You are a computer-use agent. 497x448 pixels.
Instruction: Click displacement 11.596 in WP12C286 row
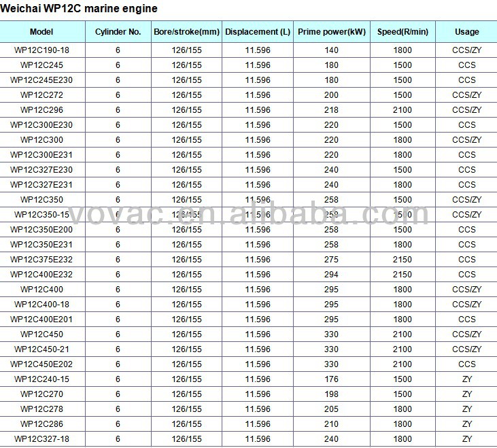click(x=258, y=424)
